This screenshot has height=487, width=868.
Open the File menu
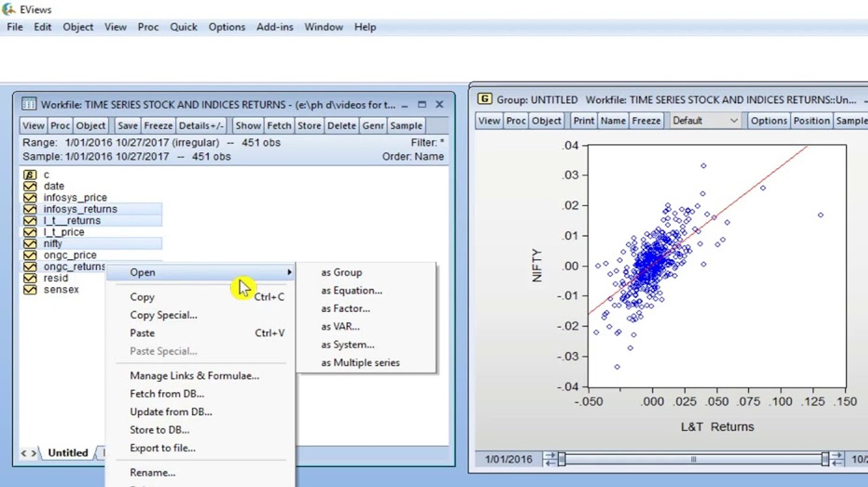coord(15,27)
